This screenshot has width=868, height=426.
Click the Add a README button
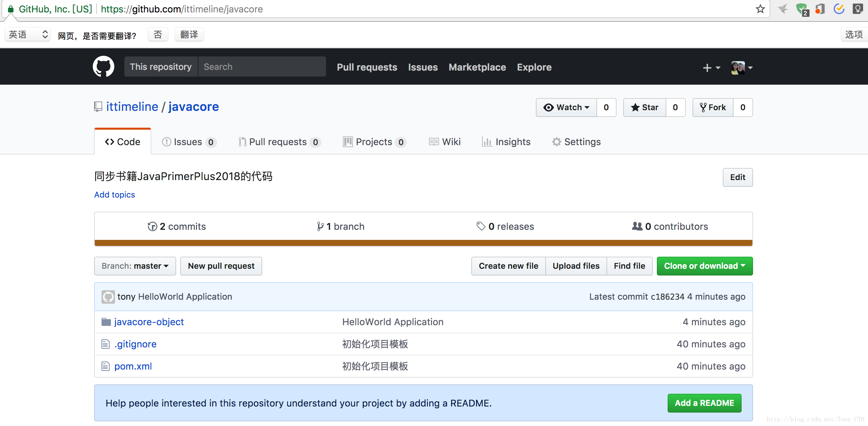pyautogui.click(x=704, y=403)
